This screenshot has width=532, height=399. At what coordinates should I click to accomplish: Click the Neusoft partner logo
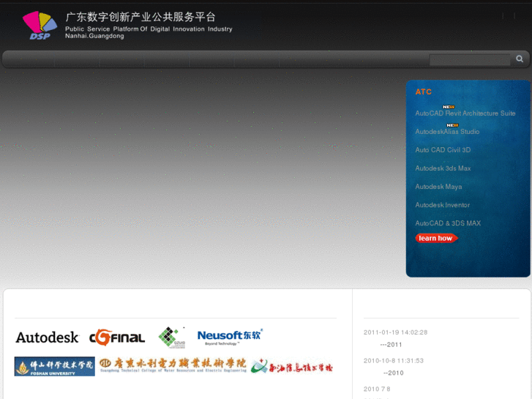click(230, 337)
